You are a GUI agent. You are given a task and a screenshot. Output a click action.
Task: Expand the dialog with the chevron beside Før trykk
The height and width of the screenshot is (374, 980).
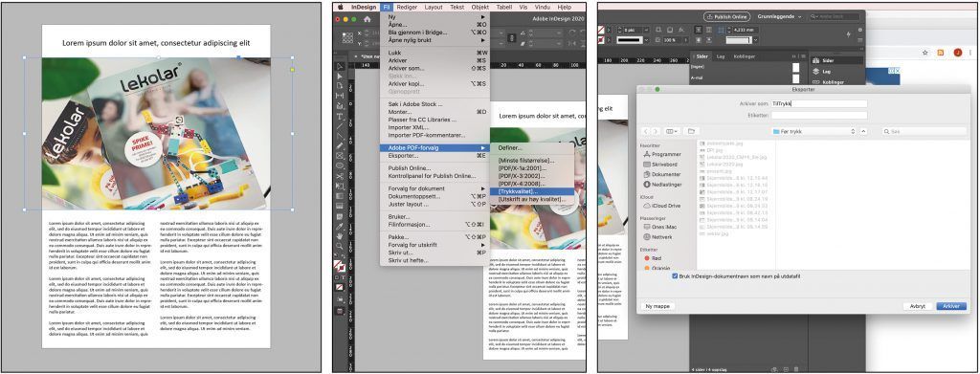tap(864, 131)
